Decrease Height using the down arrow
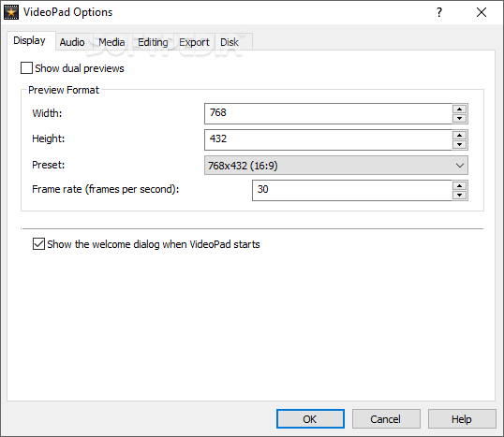This screenshot has height=437, width=504. [460, 144]
